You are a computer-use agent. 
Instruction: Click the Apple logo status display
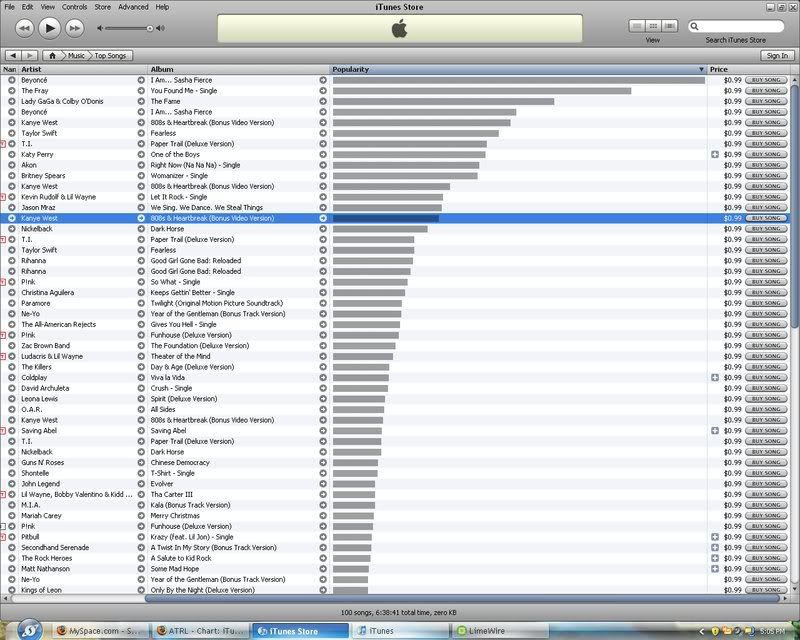[x=399, y=29]
